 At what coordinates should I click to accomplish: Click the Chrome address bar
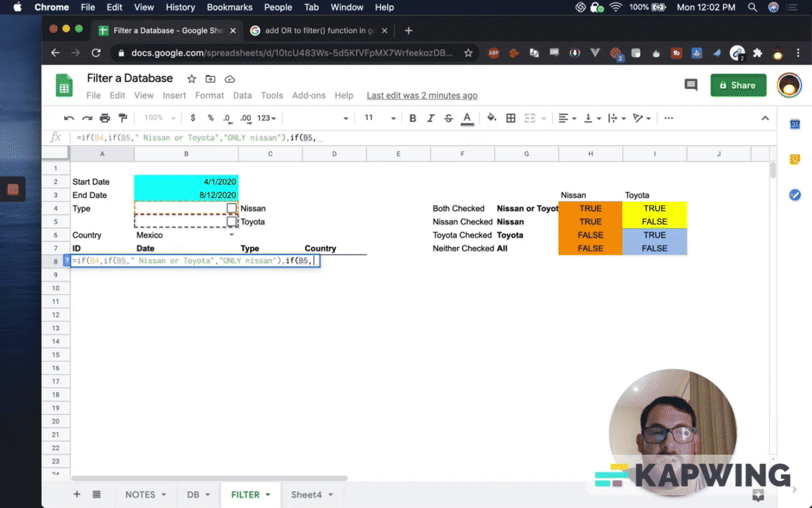click(292, 53)
